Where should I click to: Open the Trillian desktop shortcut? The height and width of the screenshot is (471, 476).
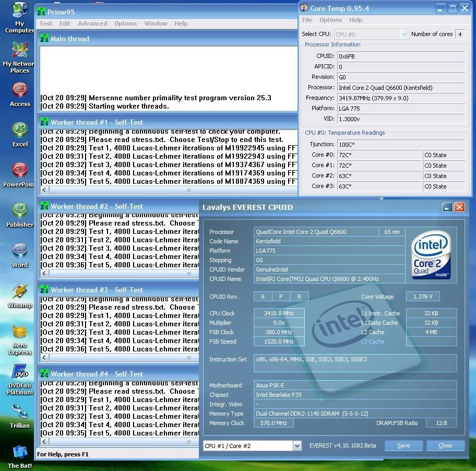20,416
